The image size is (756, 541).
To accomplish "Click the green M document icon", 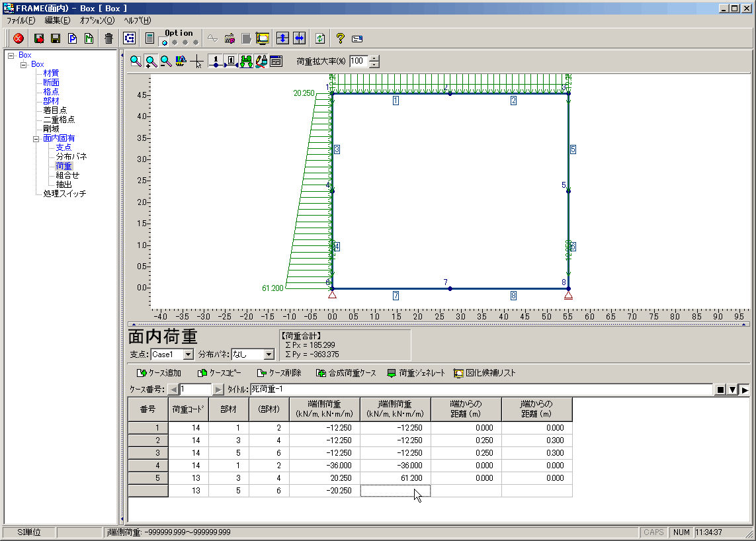I will [89, 38].
